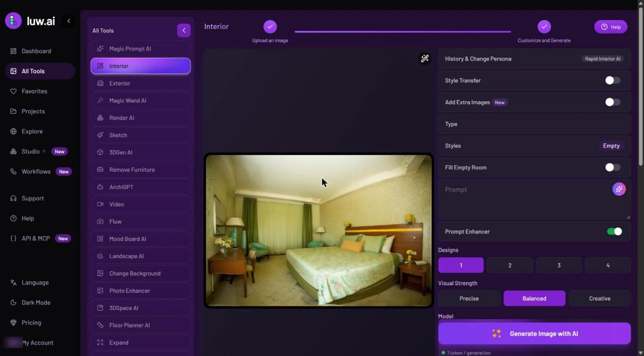
Task: Open the Styles selector
Action: click(534, 146)
